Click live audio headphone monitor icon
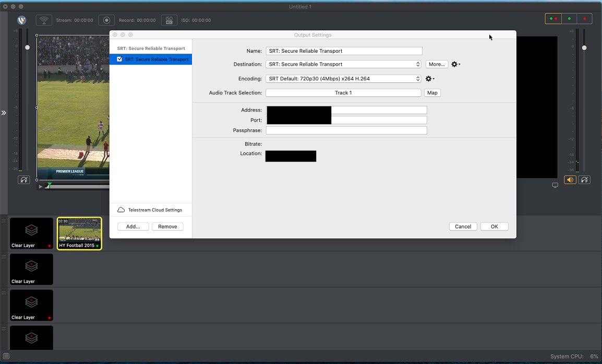Image resolution: width=602 pixels, height=364 pixels. (584, 180)
